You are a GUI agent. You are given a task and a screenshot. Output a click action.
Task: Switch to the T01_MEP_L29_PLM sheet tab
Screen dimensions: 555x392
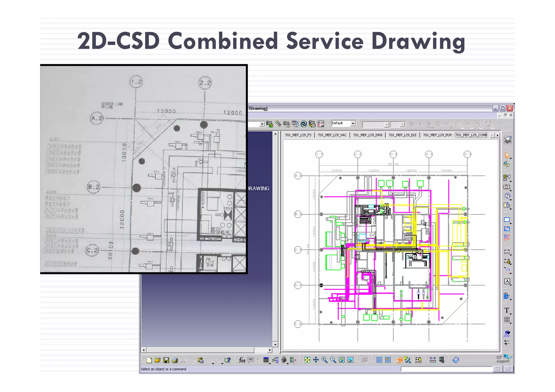[437, 135]
